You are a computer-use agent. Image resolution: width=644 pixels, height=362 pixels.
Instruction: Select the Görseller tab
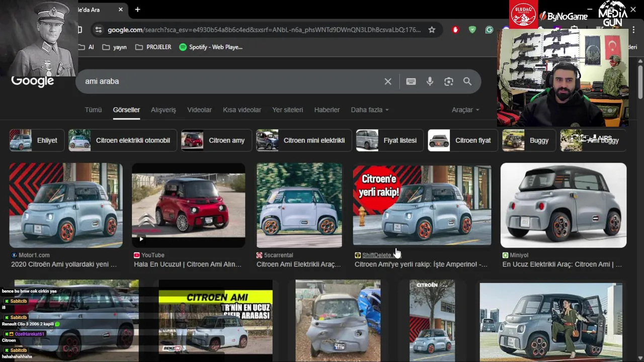126,110
